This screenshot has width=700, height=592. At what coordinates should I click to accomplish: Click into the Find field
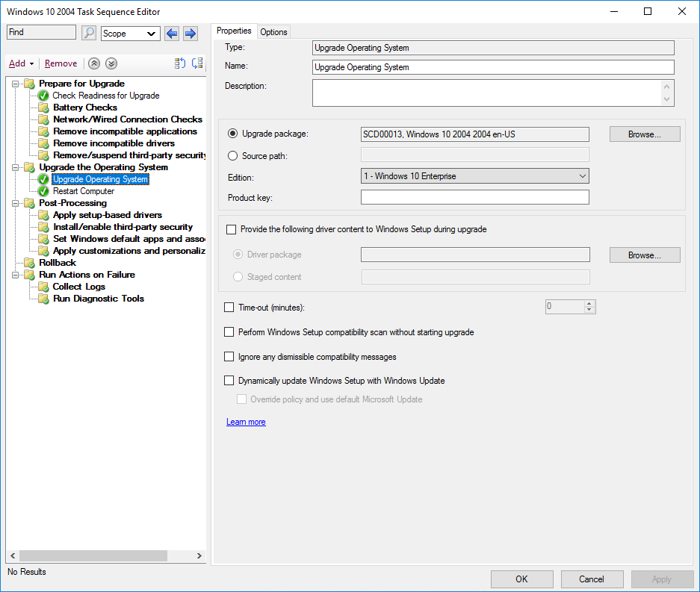click(x=42, y=32)
